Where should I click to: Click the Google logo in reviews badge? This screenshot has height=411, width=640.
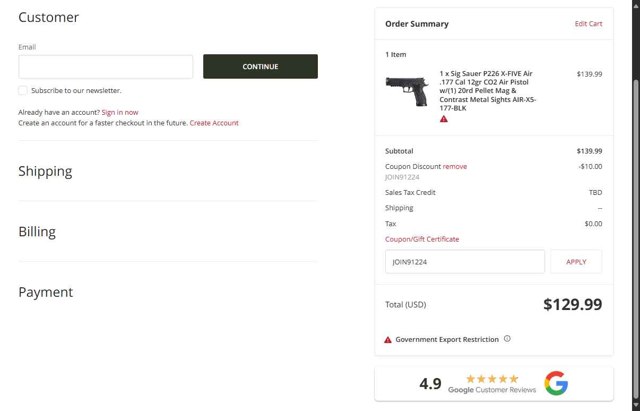point(556,383)
